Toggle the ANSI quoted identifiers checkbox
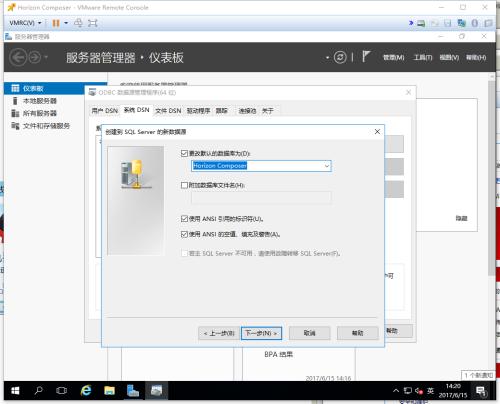Screen dimensions: 500x404 point(184,219)
